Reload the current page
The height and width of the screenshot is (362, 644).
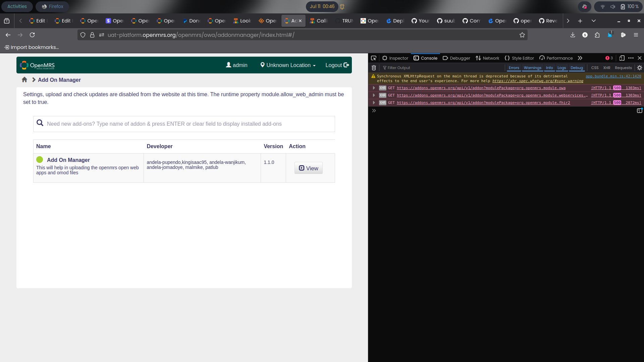32,35
